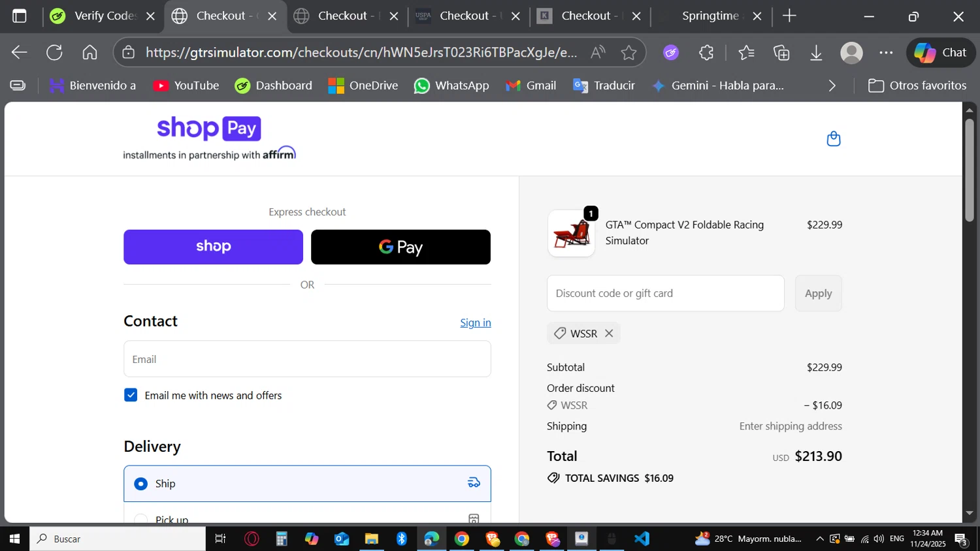Close the Springtime tab

click(x=757, y=16)
